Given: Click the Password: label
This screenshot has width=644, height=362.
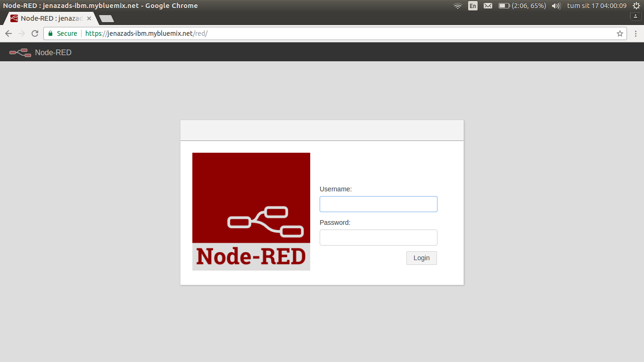Looking at the screenshot, I should tap(335, 222).
